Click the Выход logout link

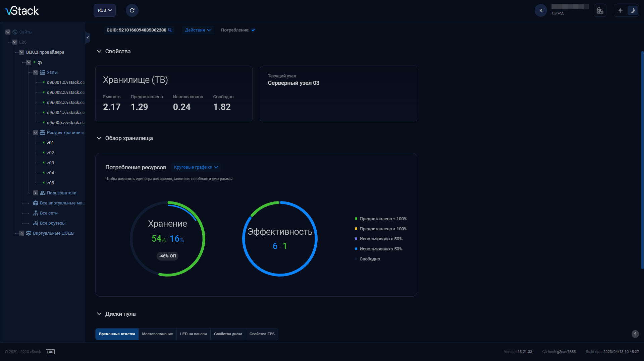click(x=558, y=13)
